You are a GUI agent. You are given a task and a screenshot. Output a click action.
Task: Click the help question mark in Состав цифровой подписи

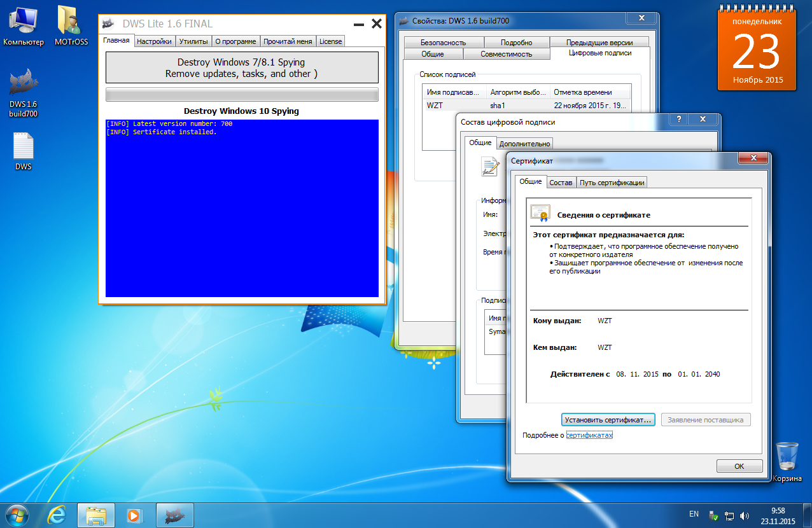[679, 119]
